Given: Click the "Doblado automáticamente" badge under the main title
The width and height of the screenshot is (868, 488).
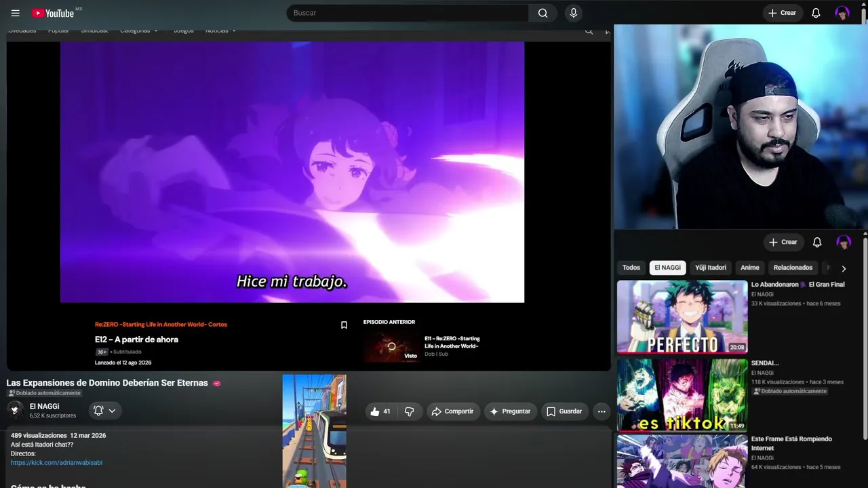Looking at the screenshot, I should coord(44,393).
